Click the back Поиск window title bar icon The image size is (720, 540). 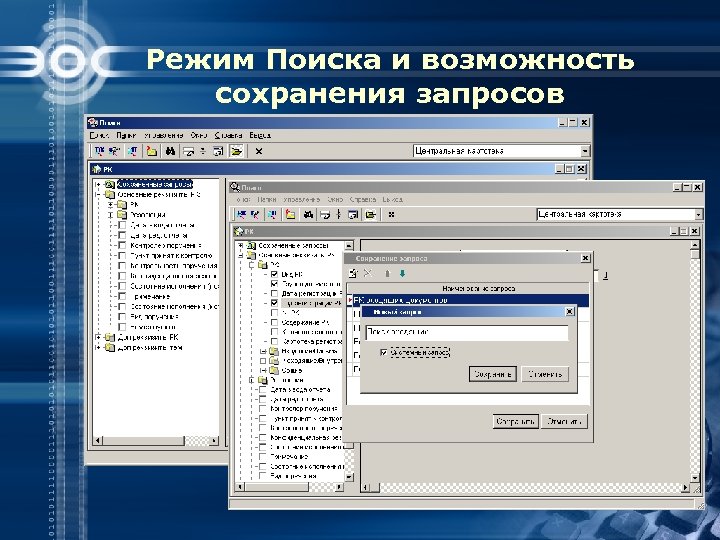pos(93,123)
